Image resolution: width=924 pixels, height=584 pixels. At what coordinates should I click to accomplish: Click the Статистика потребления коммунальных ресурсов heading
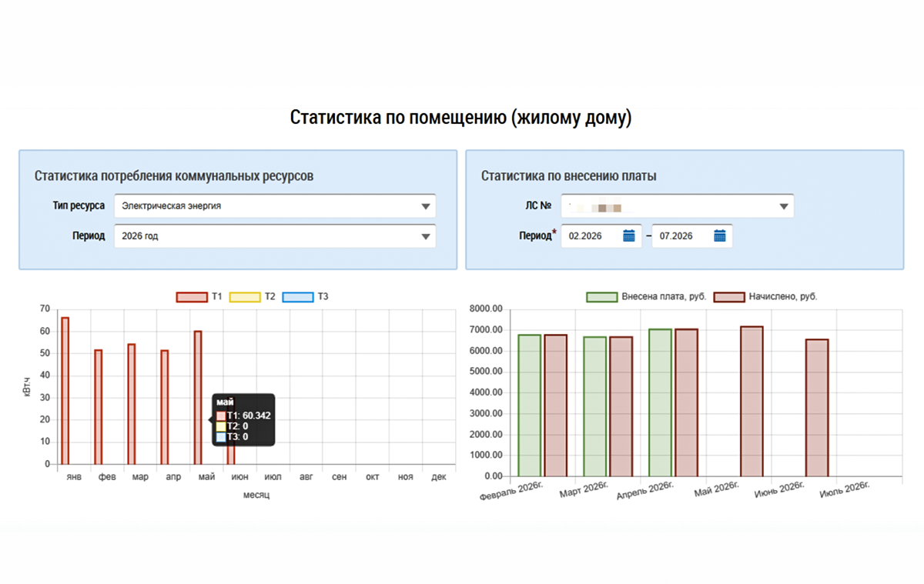coord(174,176)
